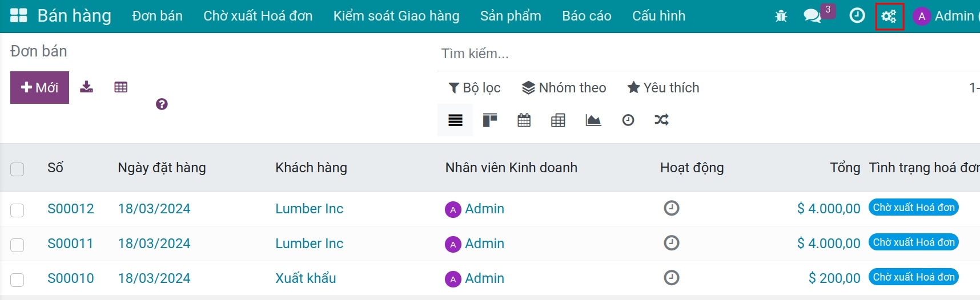
Task: Expand the Bộ lọc filter dropdown
Action: 475,88
